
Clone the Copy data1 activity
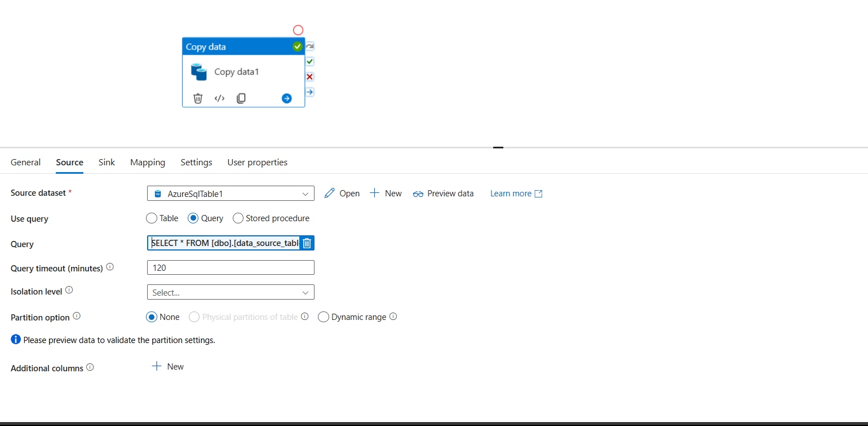point(241,98)
